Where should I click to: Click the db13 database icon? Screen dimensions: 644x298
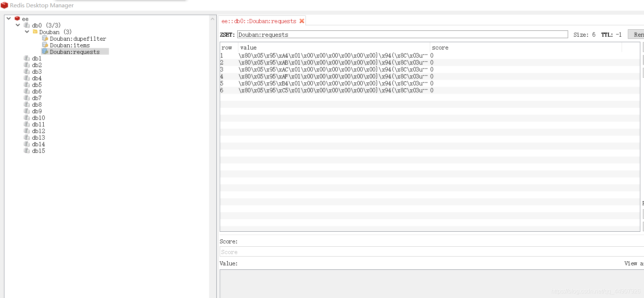(x=27, y=137)
